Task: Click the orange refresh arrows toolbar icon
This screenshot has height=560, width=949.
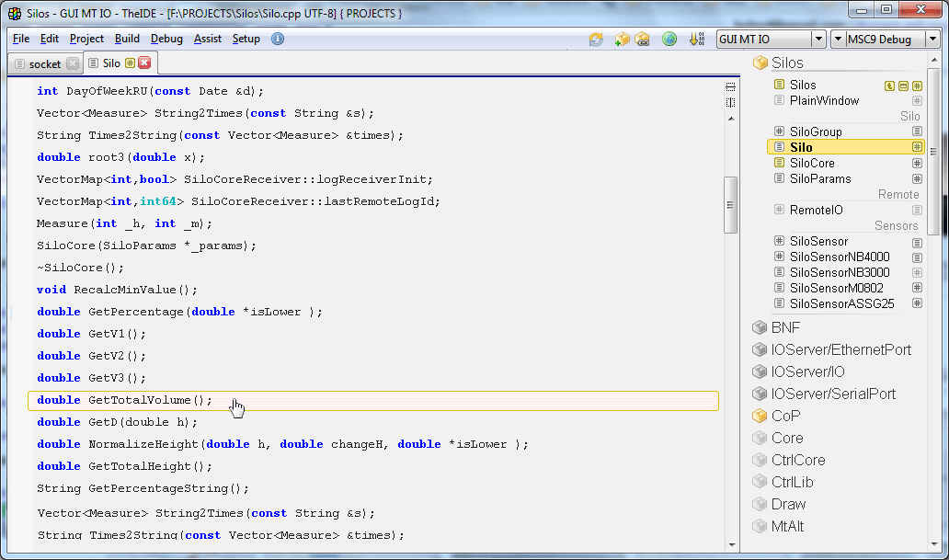Action: (596, 40)
